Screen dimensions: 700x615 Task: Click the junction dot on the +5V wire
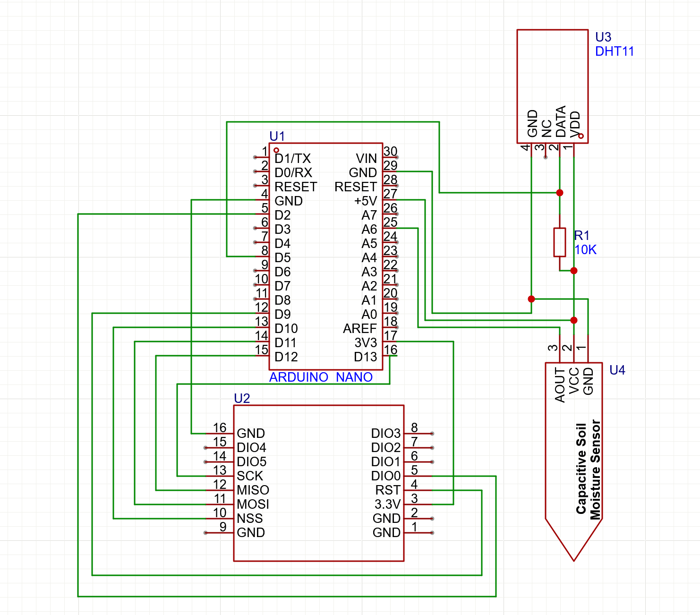pyautogui.click(x=573, y=320)
